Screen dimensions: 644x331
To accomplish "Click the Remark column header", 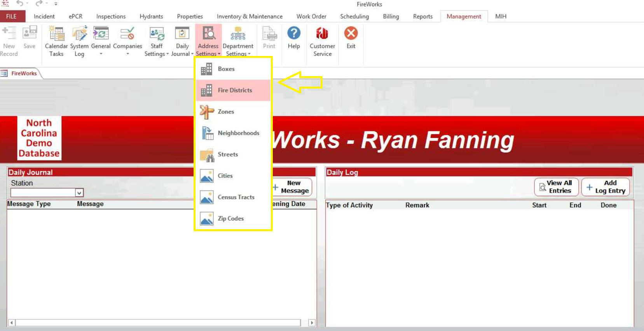I will coord(417,205).
